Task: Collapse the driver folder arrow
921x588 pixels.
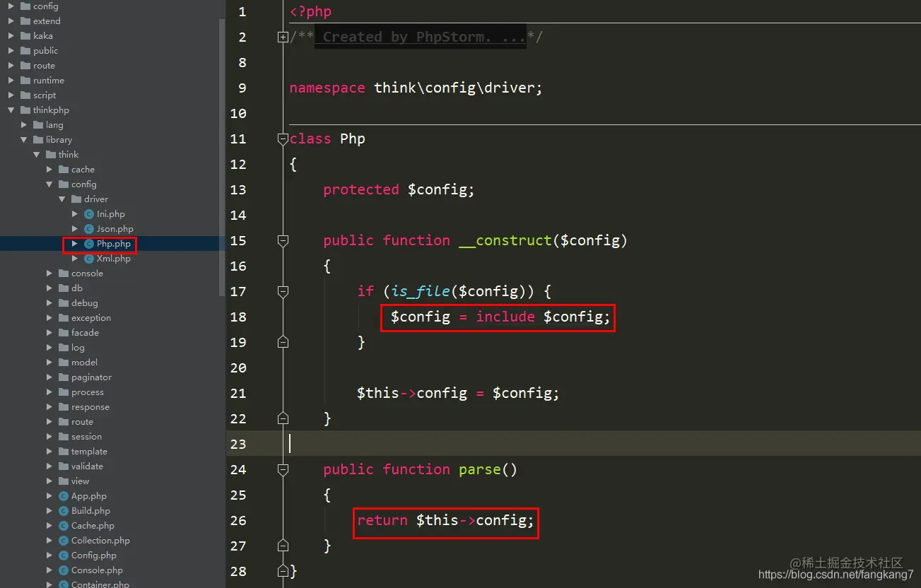Action: coord(62,199)
